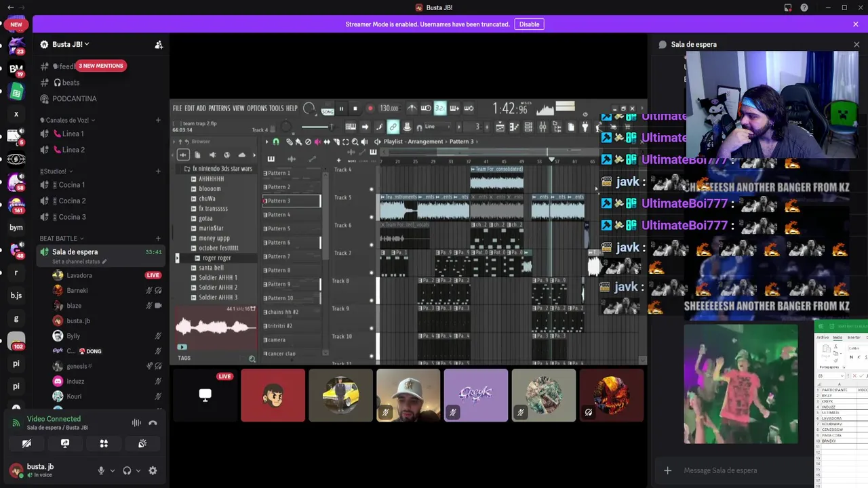868x488 pixels.
Task: Select the zoom tool in Playlist toolbar
Action: [355, 142]
